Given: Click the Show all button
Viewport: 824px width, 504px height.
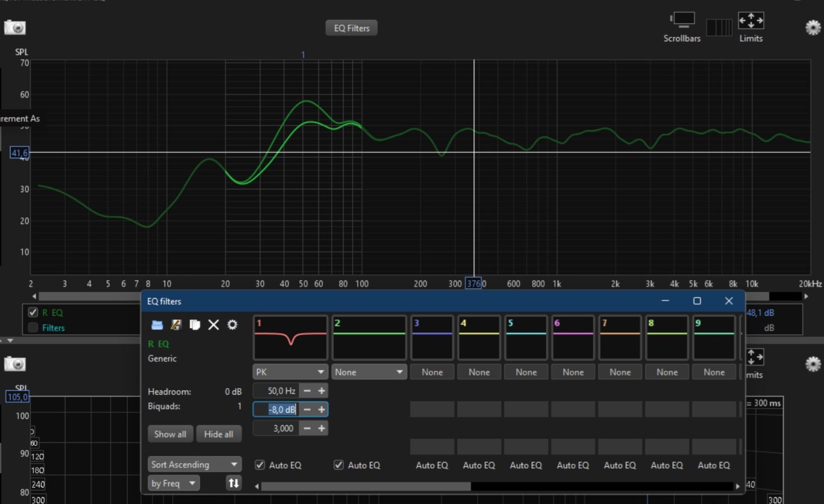Looking at the screenshot, I should (x=170, y=434).
